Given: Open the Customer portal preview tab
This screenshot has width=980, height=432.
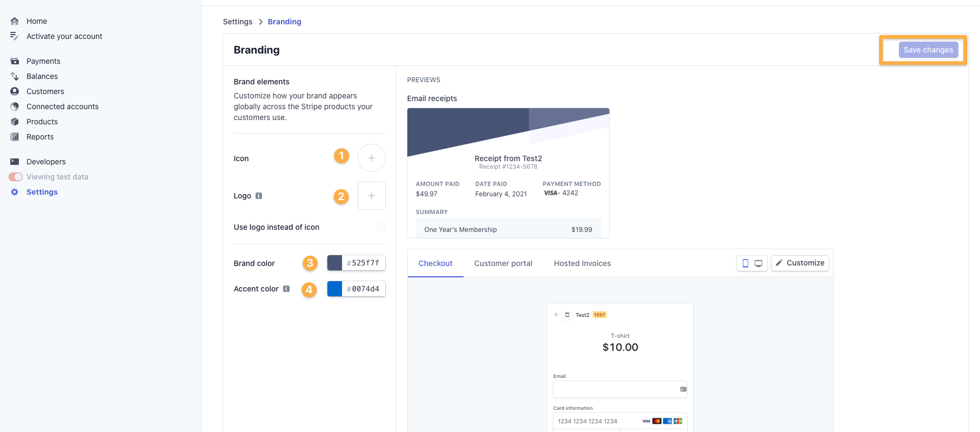Looking at the screenshot, I should [503, 263].
